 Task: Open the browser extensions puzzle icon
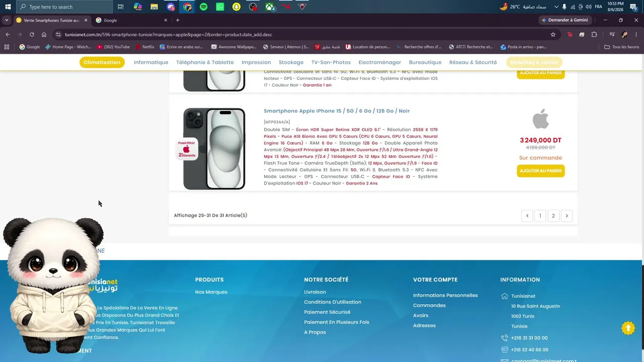(x=594, y=34)
